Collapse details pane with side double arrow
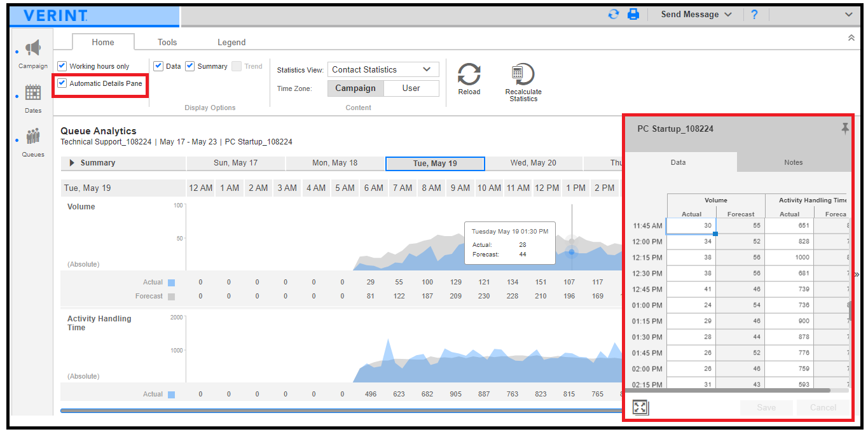Viewport: 868px width, 434px height. pyautogui.click(x=857, y=275)
